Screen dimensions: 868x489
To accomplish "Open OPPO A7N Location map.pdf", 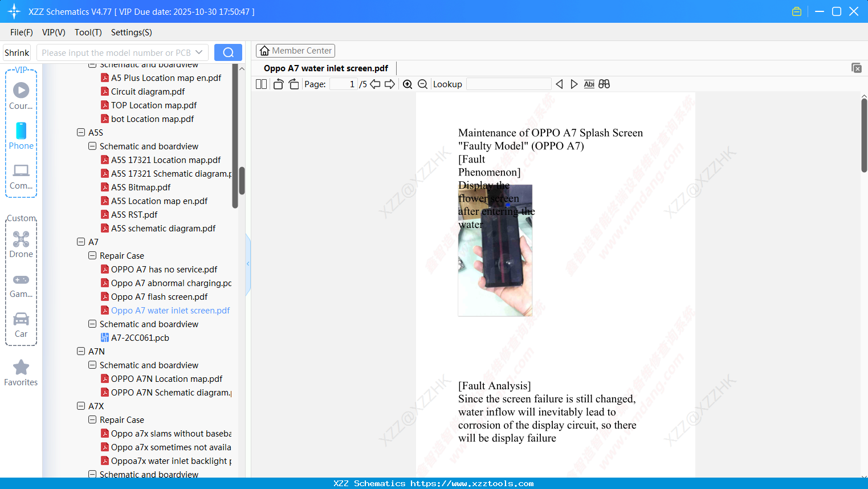I will coord(162,379).
